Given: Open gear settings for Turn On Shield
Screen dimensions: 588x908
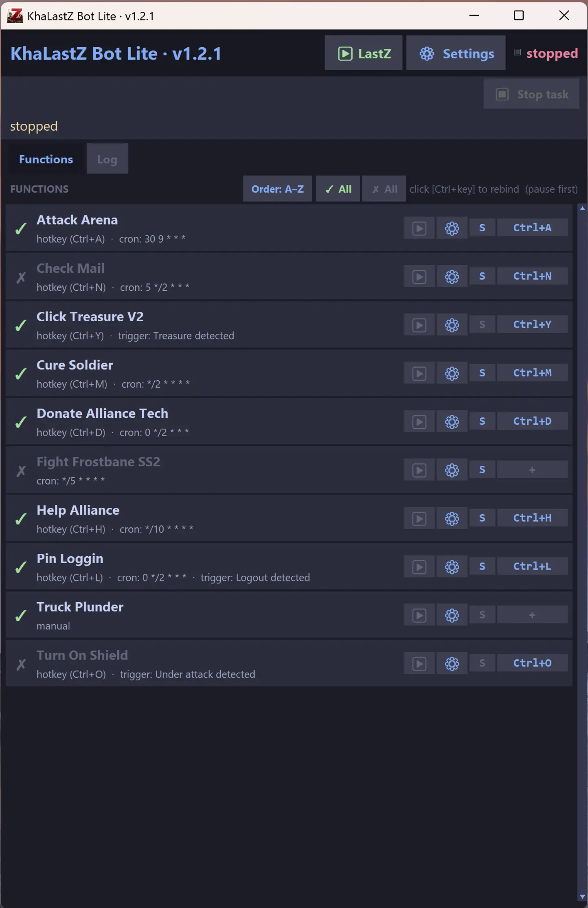Looking at the screenshot, I should pos(452,663).
